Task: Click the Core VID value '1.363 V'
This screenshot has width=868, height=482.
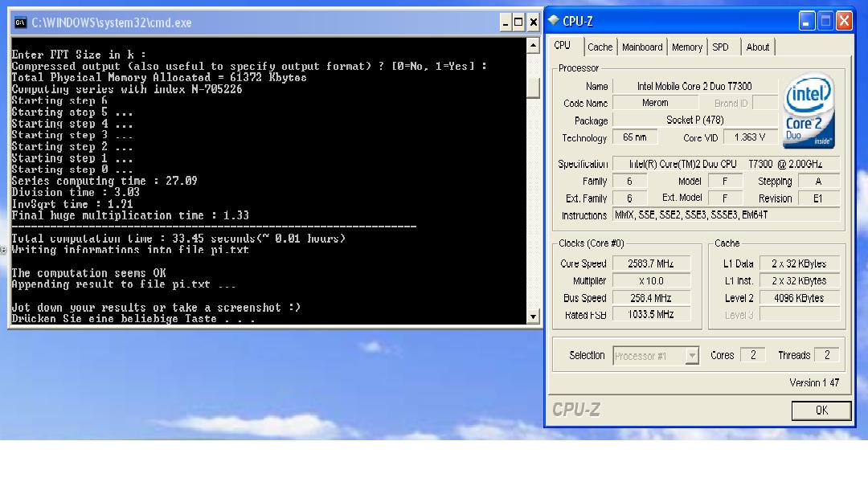Action: (750, 137)
